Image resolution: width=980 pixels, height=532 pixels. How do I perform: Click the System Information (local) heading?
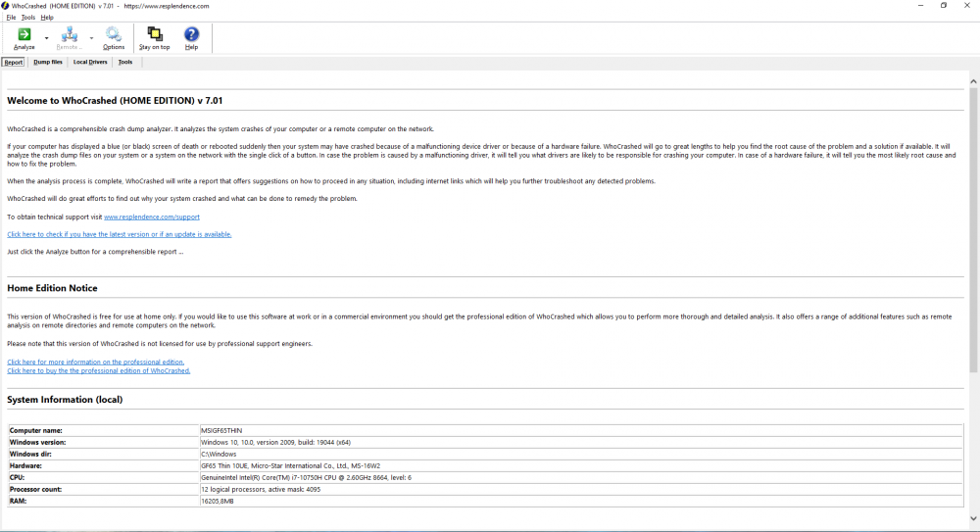click(x=65, y=400)
